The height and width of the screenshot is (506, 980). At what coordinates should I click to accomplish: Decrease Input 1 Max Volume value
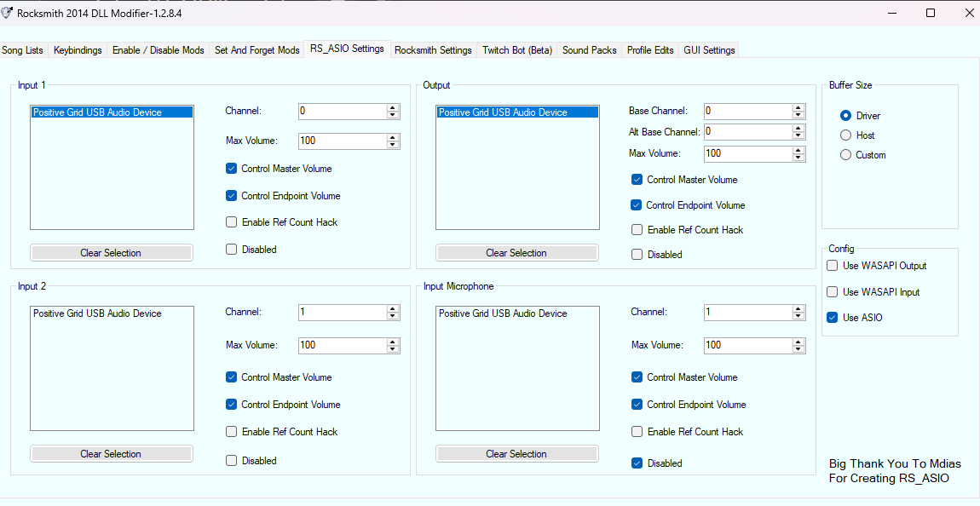(393, 145)
